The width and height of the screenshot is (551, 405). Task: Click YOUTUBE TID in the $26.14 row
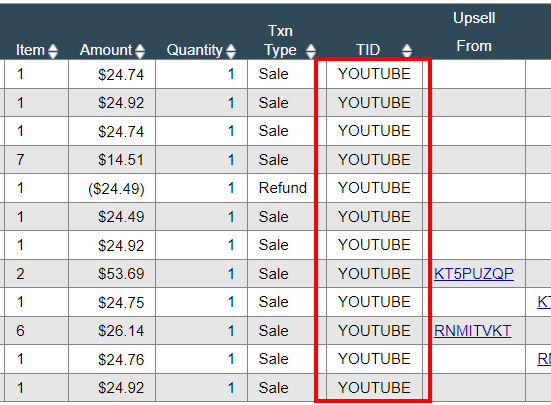[x=374, y=331]
